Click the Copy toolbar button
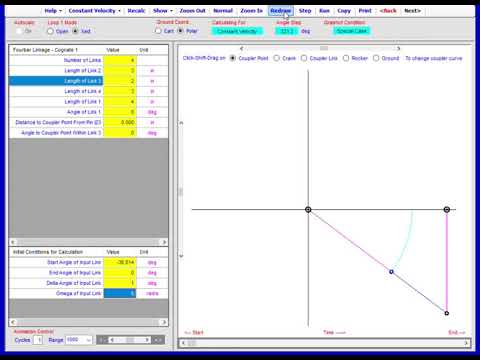This screenshot has height=360, width=480. pos(344,11)
